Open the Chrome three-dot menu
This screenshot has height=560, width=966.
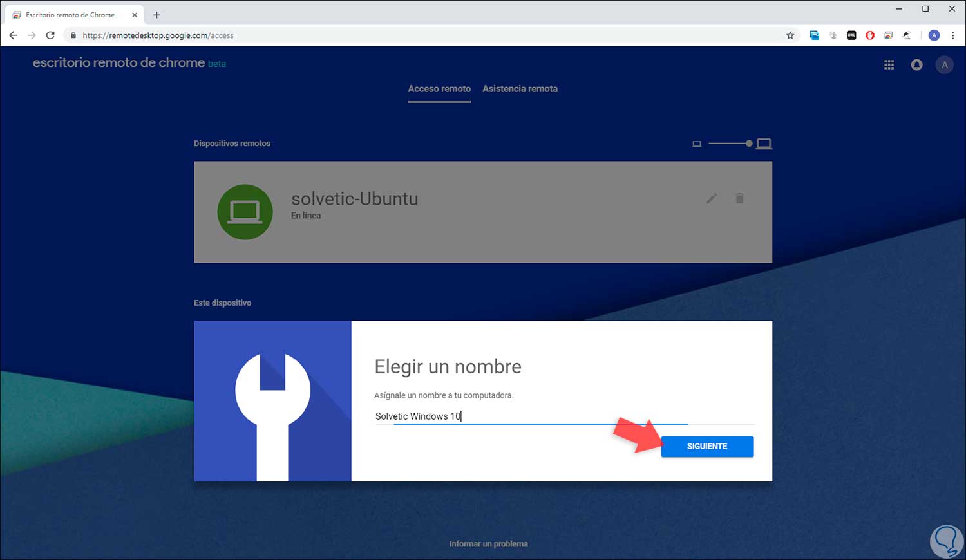[x=953, y=35]
